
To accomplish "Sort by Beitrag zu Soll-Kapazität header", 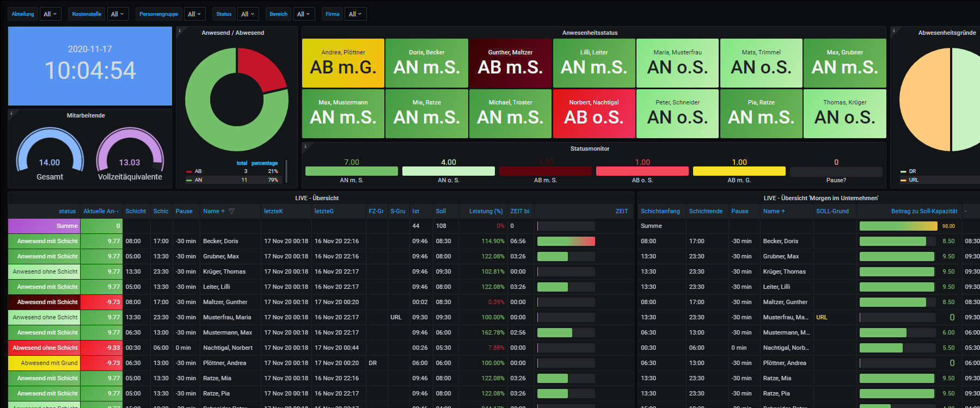I will click(924, 211).
